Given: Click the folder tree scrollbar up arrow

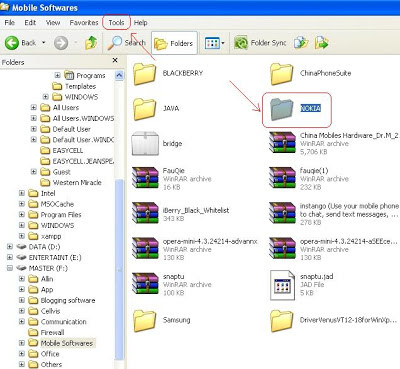Looking at the screenshot, I should (x=119, y=76).
